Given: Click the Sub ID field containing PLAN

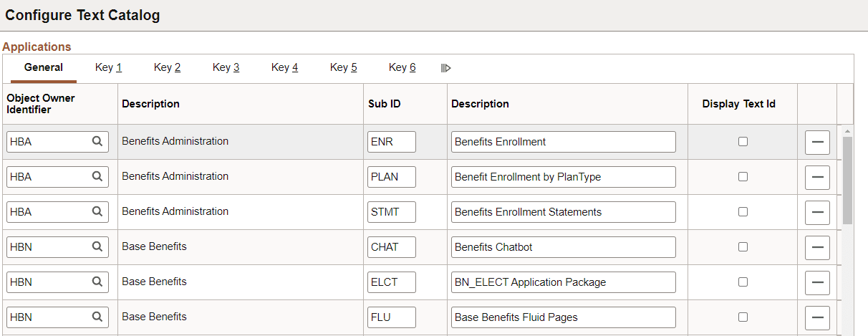Looking at the screenshot, I should pos(391,177).
